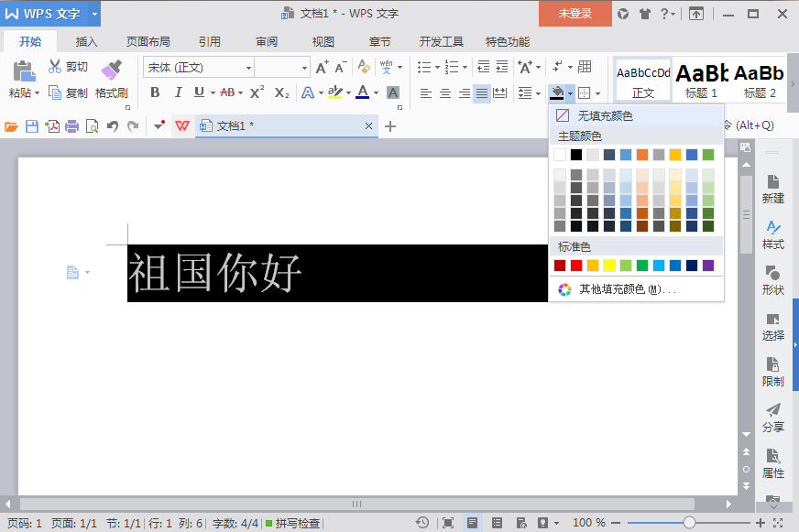Toggle full screen view in status bar
Image resolution: width=799 pixels, height=532 pixels.
(x=448, y=523)
